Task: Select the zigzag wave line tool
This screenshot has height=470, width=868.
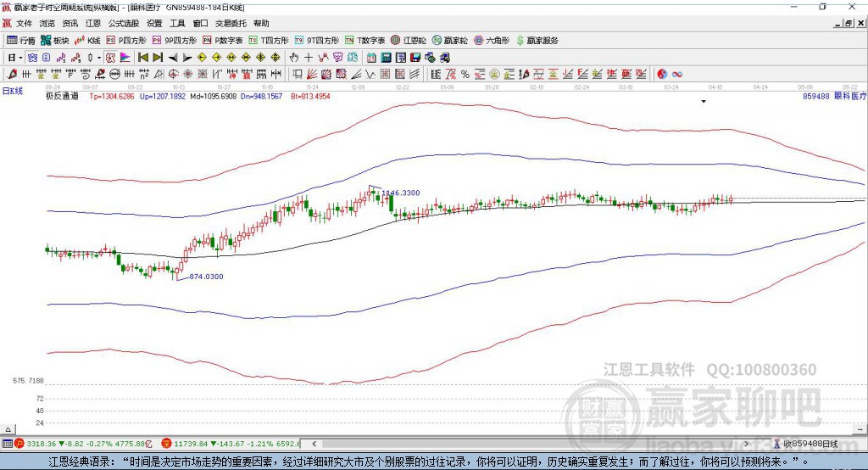Action: pyautogui.click(x=370, y=74)
